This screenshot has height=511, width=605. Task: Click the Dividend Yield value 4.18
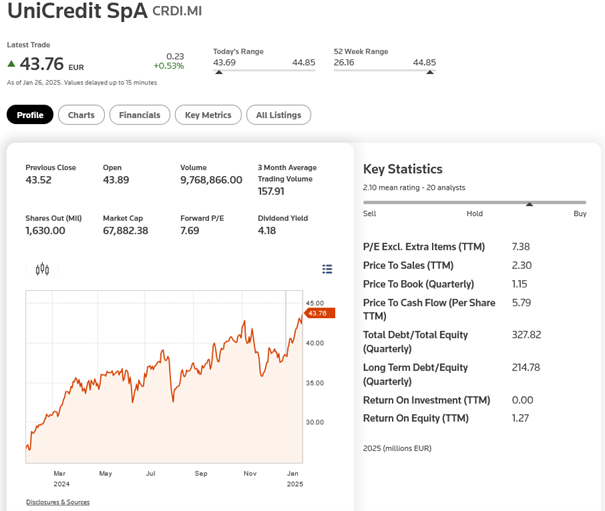[267, 231]
